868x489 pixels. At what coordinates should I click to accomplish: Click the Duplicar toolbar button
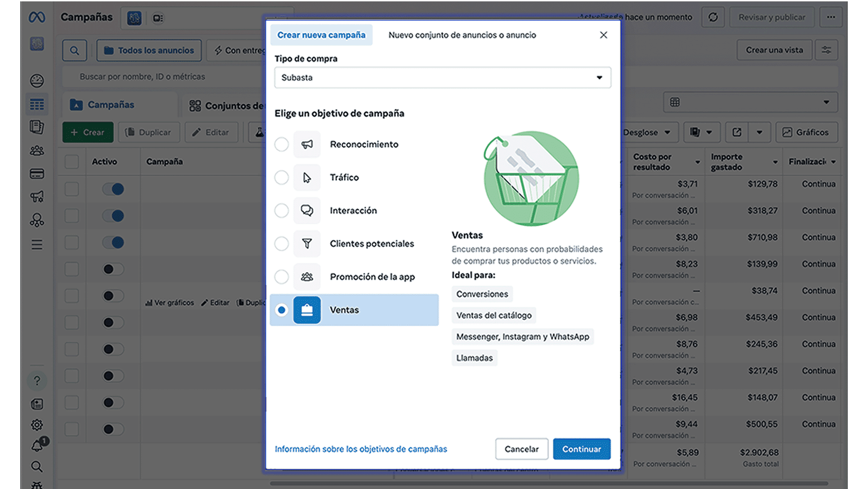149,132
